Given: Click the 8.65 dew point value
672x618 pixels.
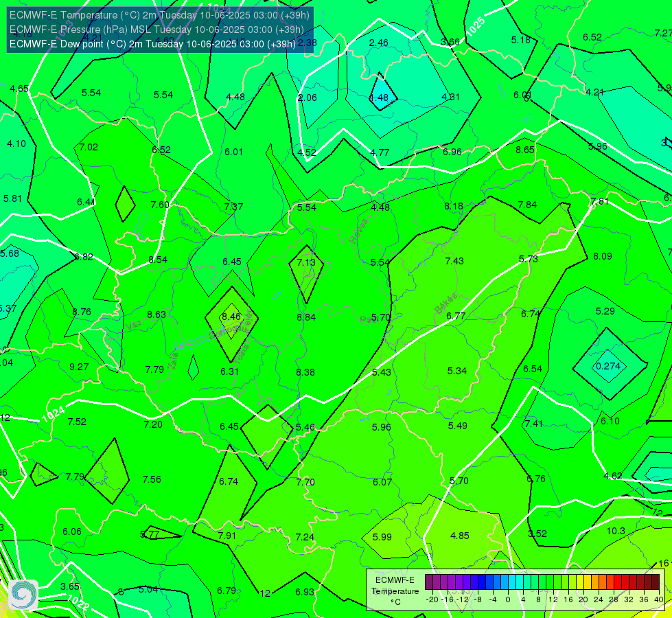Looking at the screenshot, I should [525, 150].
